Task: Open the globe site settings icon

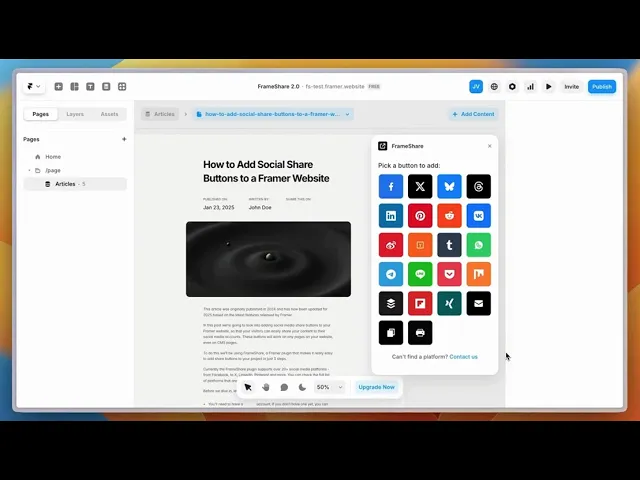Action: tap(494, 87)
